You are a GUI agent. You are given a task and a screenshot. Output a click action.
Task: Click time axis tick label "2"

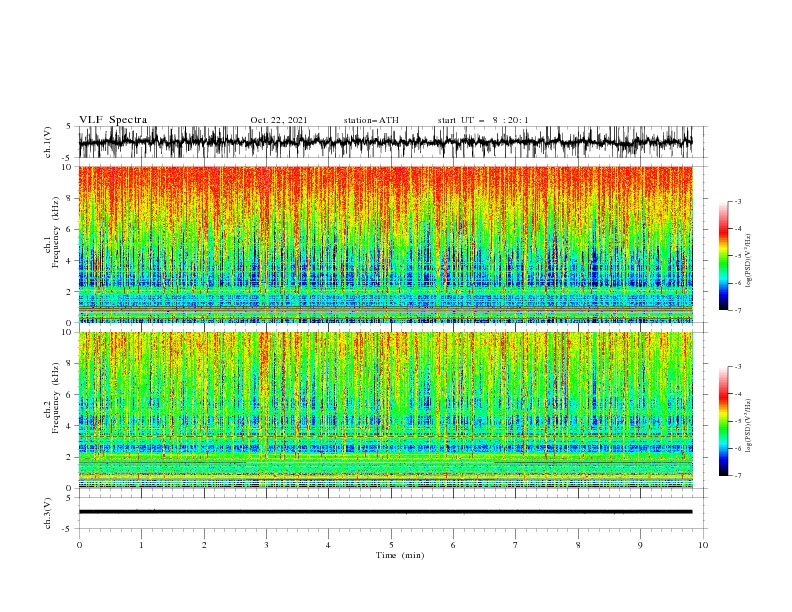click(x=204, y=545)
